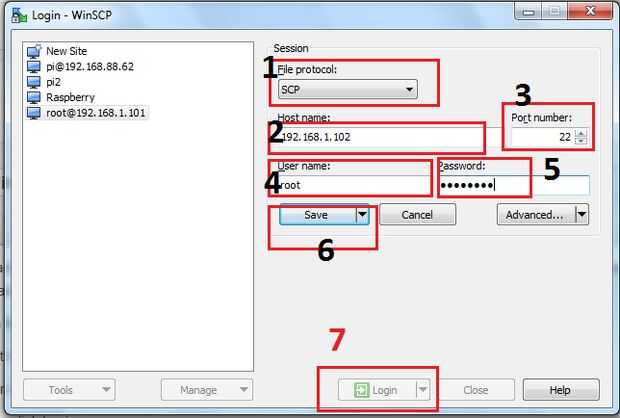Click the New Site computer icon

pos(34,51)
